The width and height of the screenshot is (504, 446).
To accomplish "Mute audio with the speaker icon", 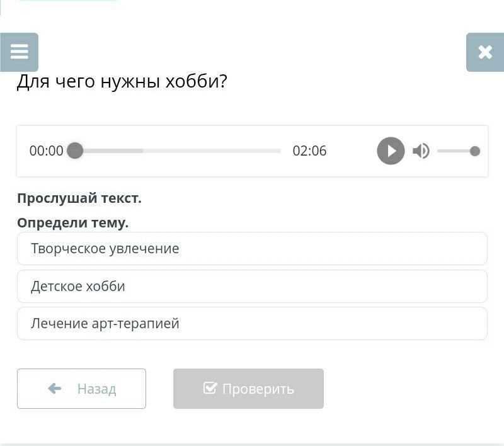I will (x=421, y=151).
